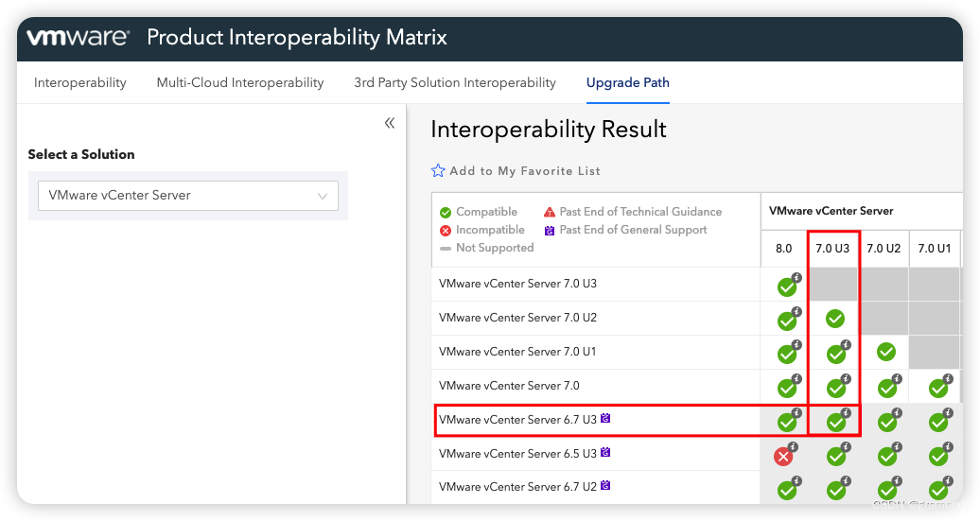Viewport: 980px width, 521px height.
Task: Click the compatible check for 6.7 U3 row under 7.0 U2
Action: point(887,422)
